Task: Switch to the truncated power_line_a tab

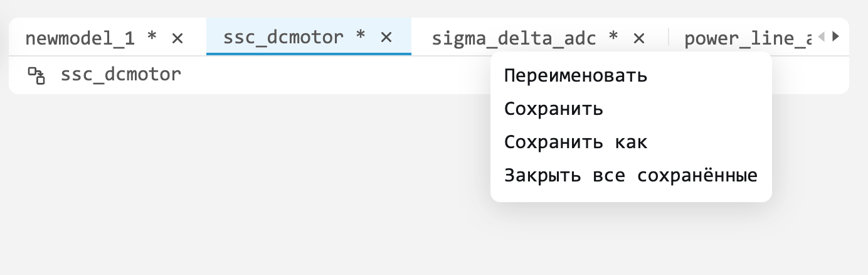Action: point(748,38)
